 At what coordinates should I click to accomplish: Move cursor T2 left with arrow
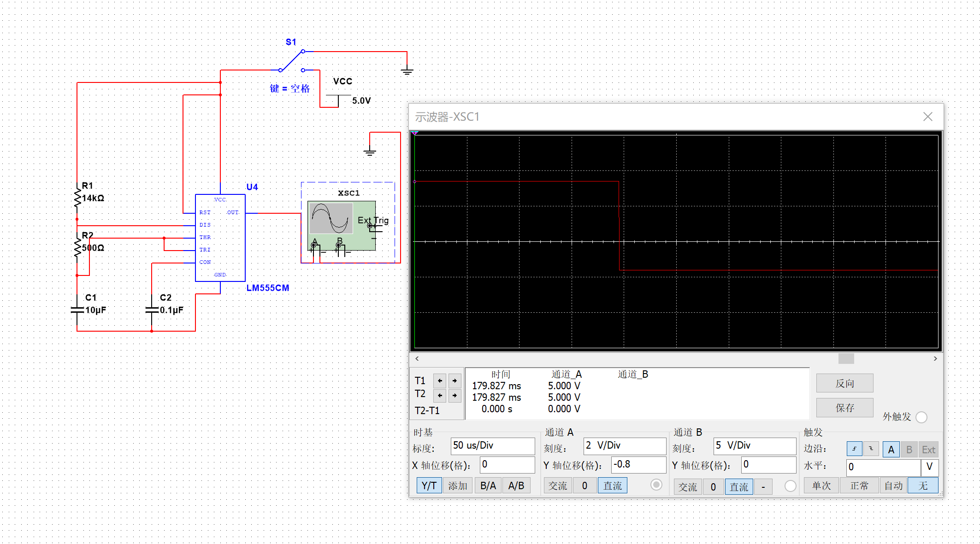[x=440, y=395]
